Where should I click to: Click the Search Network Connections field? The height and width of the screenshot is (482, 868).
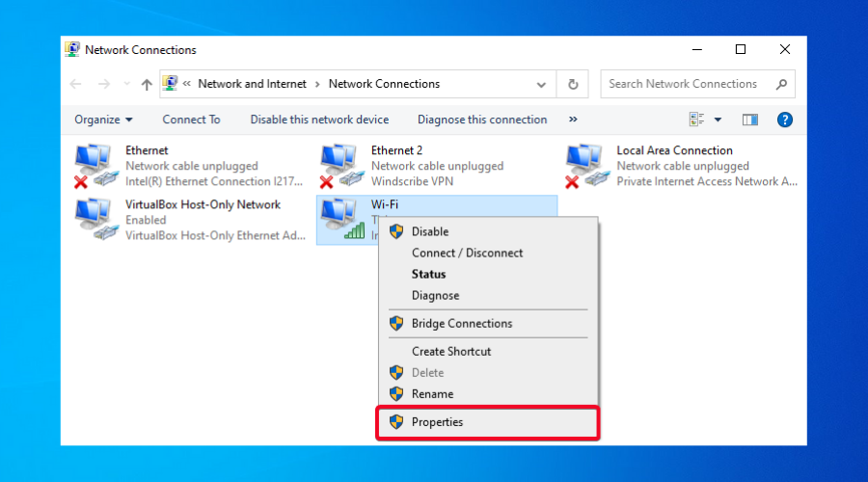pyautogui.click(x=690, y=84)
